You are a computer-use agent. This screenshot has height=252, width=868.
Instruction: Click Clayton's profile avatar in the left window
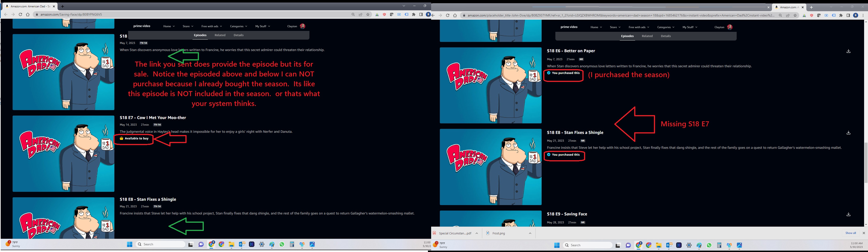pyautogui.click(x=303, y=26)
